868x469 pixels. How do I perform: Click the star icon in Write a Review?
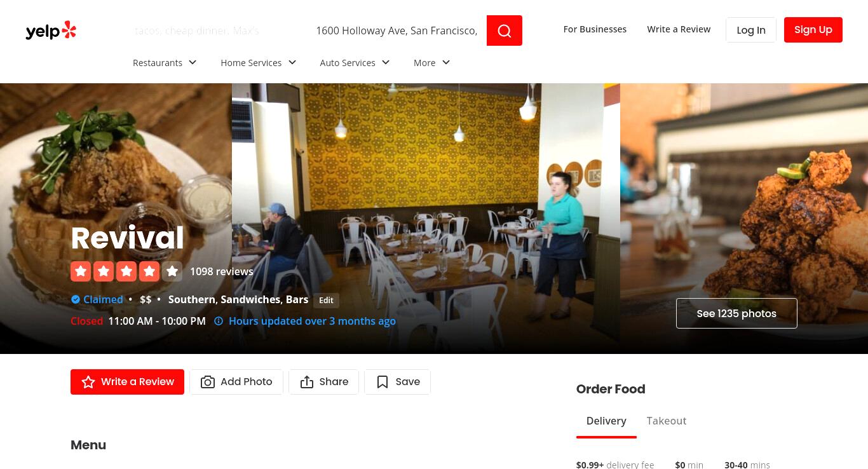click(x=88, y=382)
